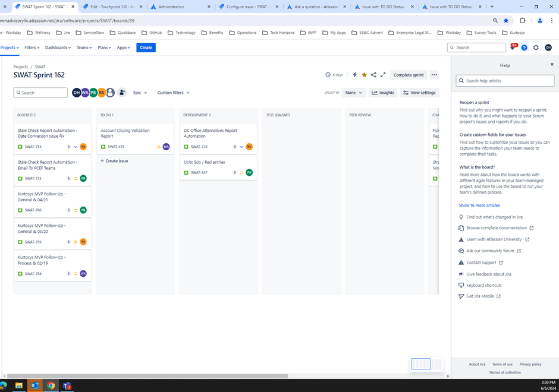Image resolution: width=559 pixels, height=392 pixels.
Task: Open the Kurtosys bookmark folder
Action: 513,33
